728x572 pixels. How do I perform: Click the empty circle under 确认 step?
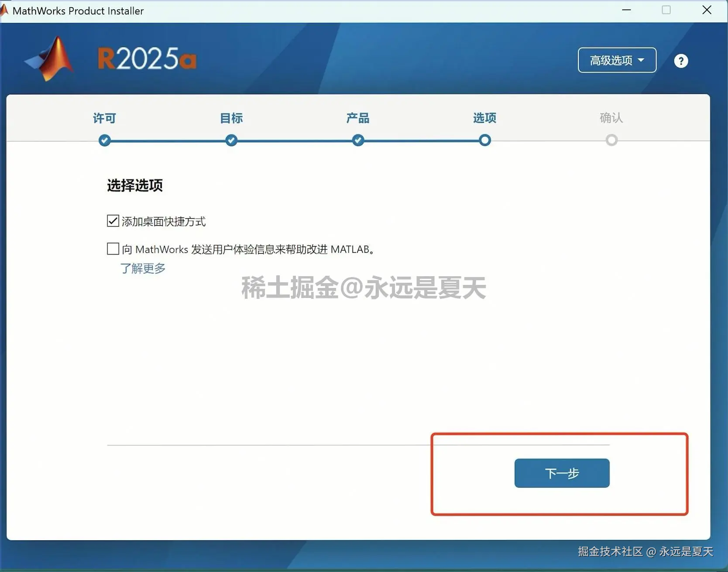click(611, 140)
